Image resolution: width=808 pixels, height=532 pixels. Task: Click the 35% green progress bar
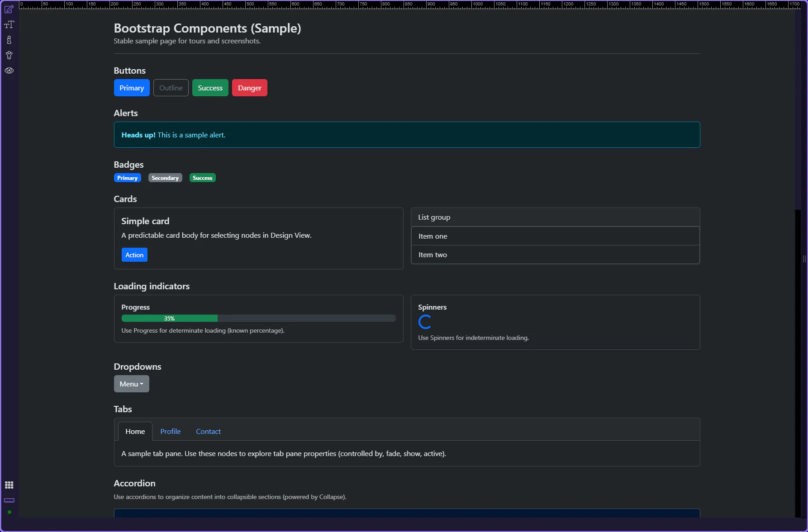[169, 319]
